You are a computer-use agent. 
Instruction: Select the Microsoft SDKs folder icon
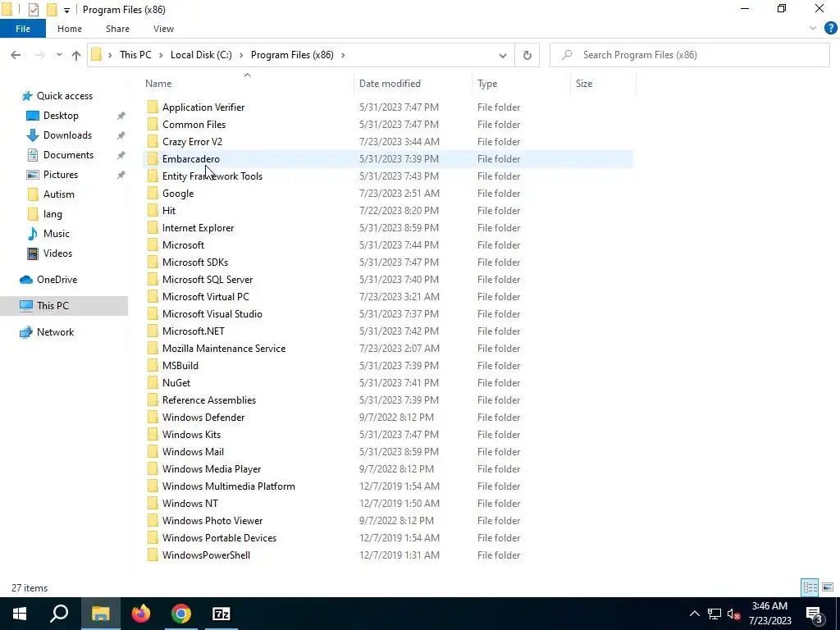[x=153, y=262]
